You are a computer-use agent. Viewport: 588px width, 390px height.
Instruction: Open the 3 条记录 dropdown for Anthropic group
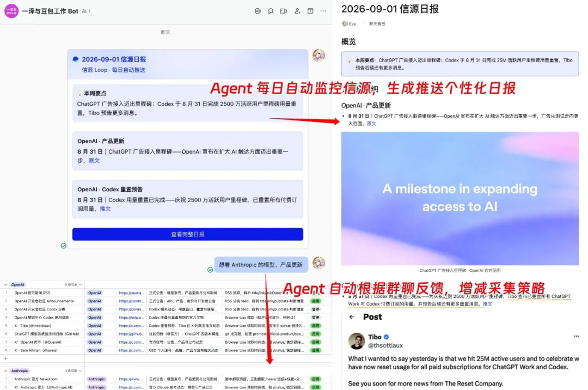point(73,371)
